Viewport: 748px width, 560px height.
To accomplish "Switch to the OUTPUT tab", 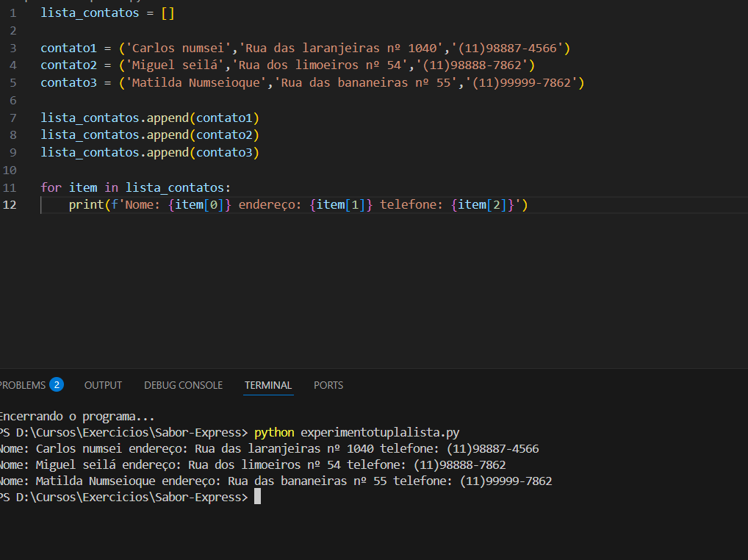I will coord(103,385).
